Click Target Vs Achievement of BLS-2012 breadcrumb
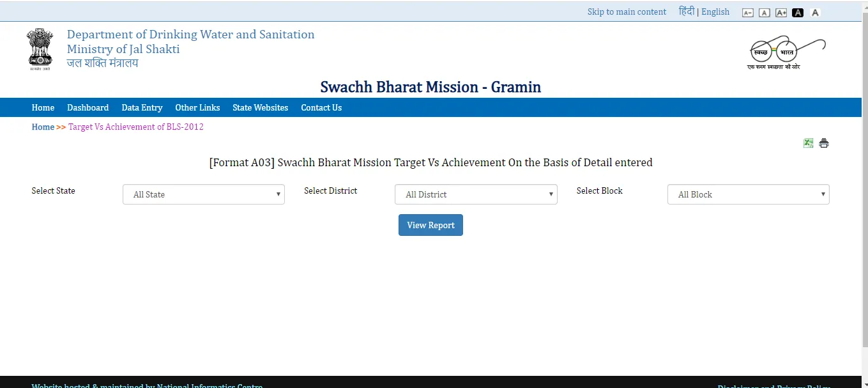This screenshot has height=388, width=868. pos(136,127)
